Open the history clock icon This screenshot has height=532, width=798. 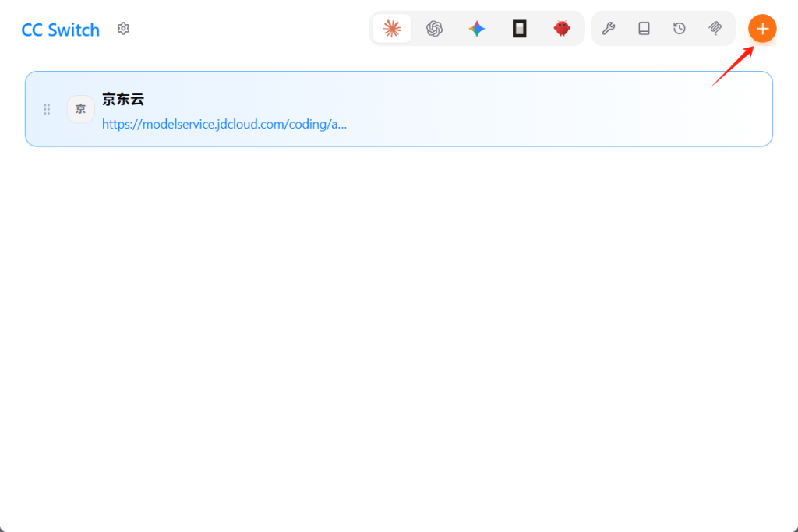pos(680,29)
